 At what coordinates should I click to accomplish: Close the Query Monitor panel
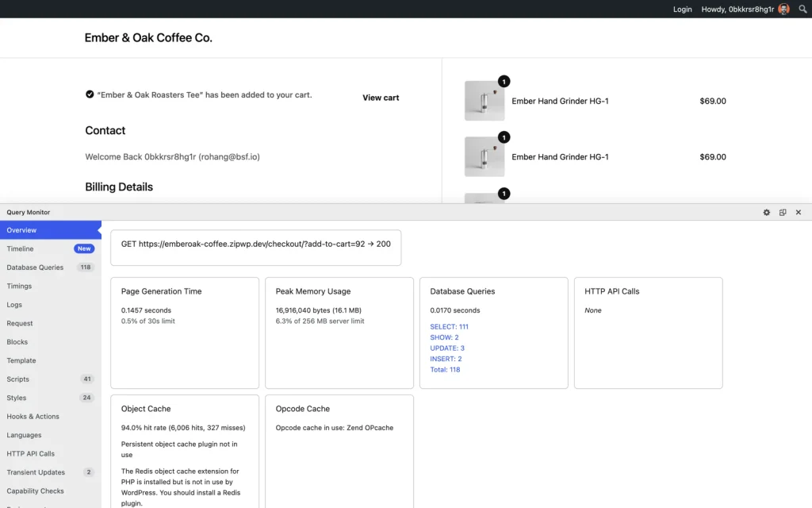pos(799,213)
